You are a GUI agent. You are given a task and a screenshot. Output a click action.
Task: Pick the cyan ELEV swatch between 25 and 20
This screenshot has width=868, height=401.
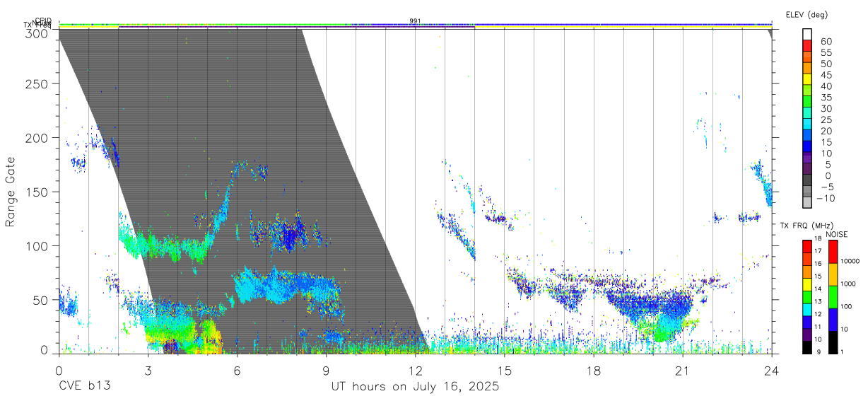click(x=807, y=125)
